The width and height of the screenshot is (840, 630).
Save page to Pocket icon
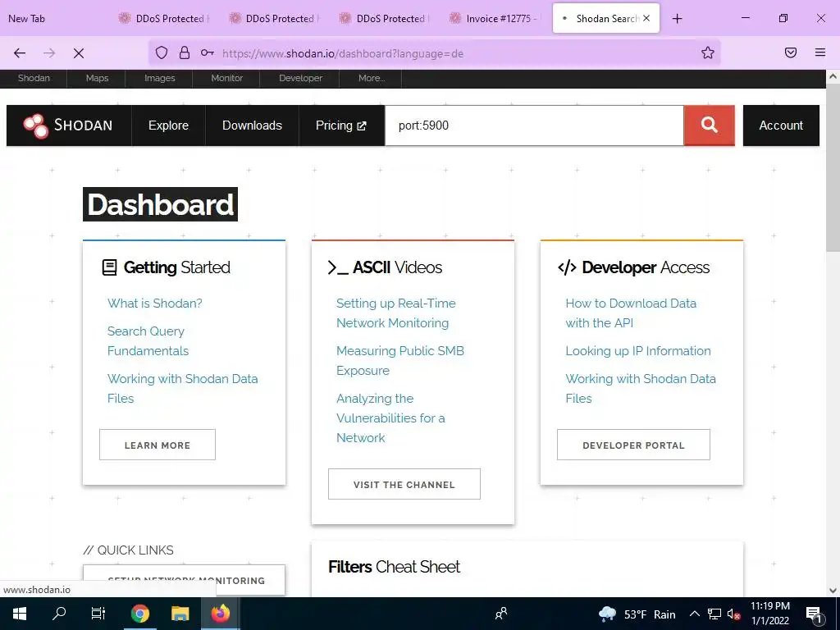pyautogui.click(x=790, y=52)
